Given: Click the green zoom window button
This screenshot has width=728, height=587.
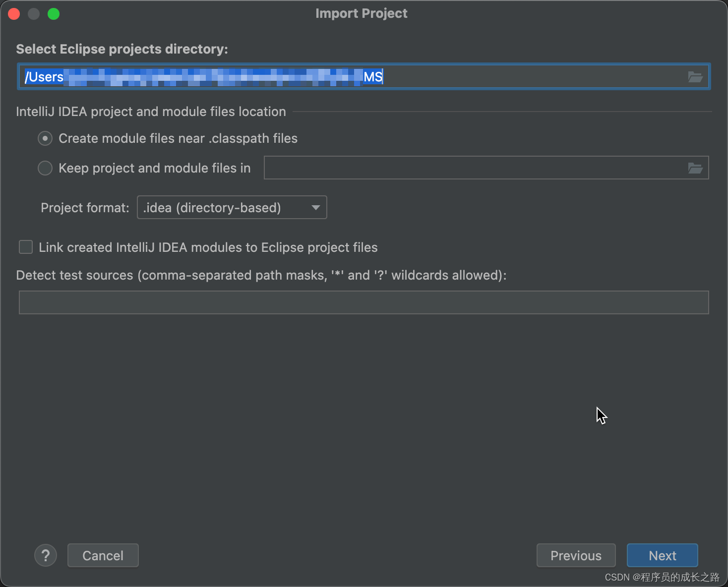Looking at the screenshot, I should click(54, 14).
